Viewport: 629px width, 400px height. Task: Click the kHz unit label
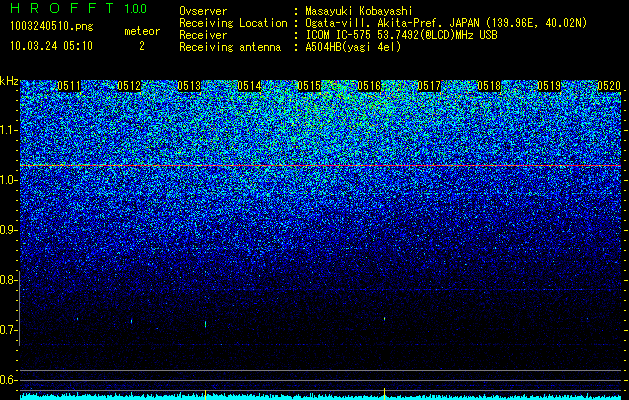coord(9,81)
